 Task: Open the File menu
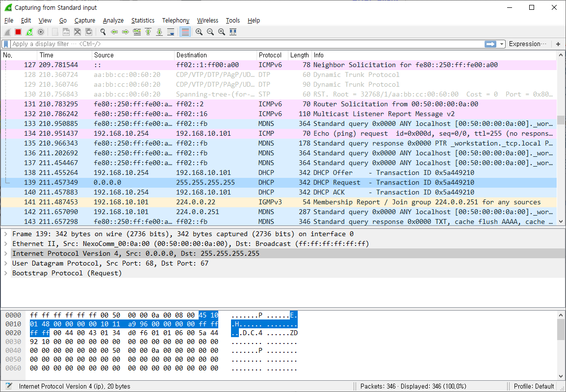tap(9, 21)
